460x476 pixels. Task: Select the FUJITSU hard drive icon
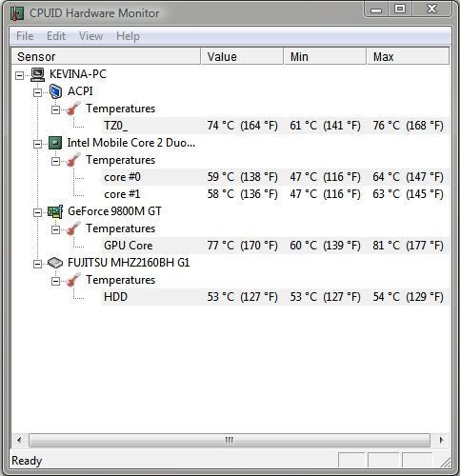(x=55, y=263)
